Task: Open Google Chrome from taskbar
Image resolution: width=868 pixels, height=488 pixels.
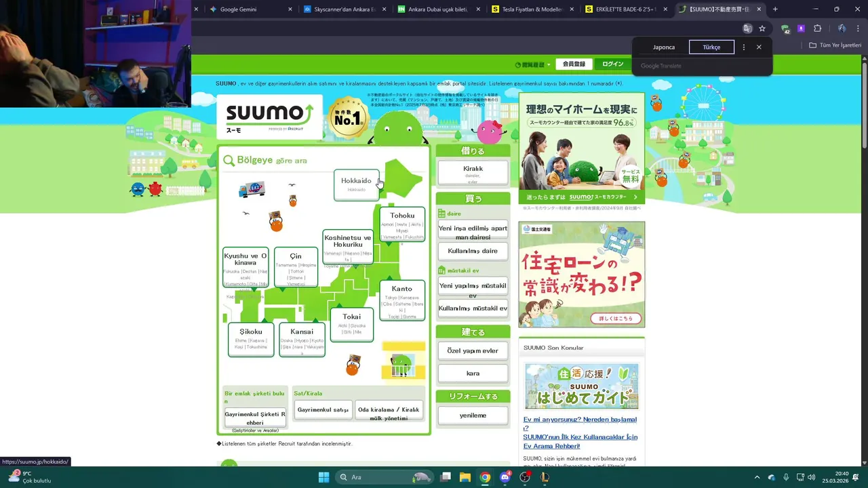Action: pos(485,477)
